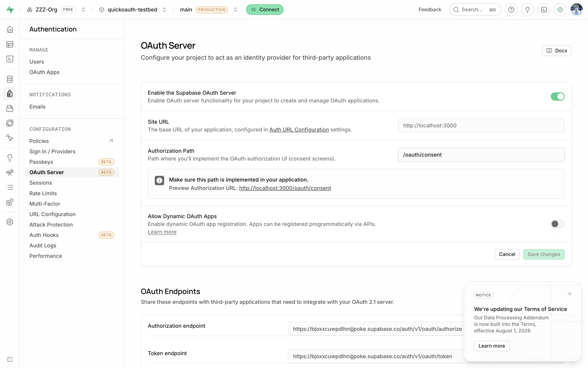Open Rate Limits menu item
588x368 pixels.
(72, 193)
